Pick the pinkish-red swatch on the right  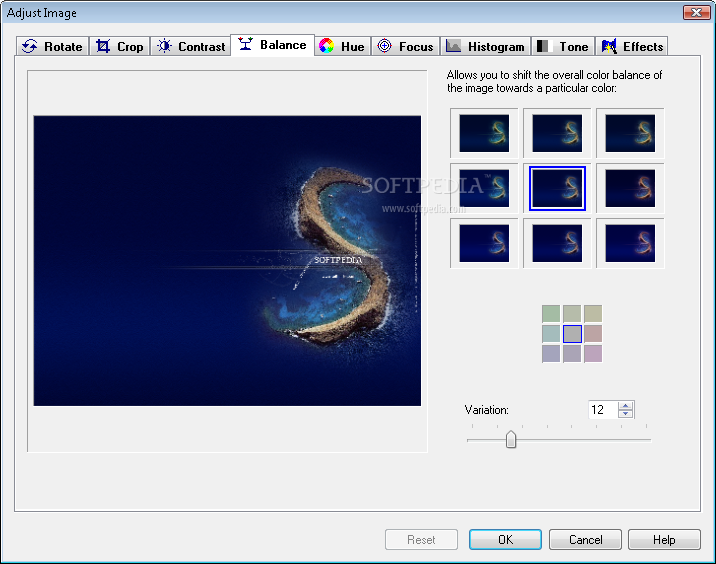coord(593,334)
